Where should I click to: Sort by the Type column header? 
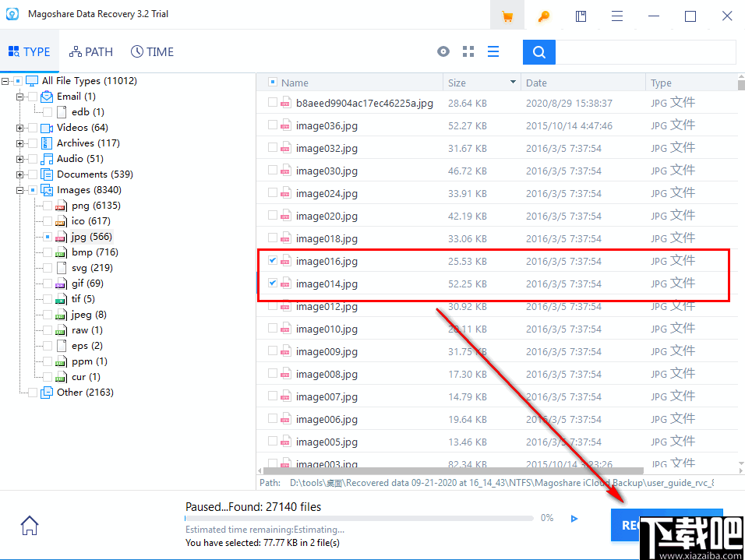pyautogui.click(x=661, y=83)
